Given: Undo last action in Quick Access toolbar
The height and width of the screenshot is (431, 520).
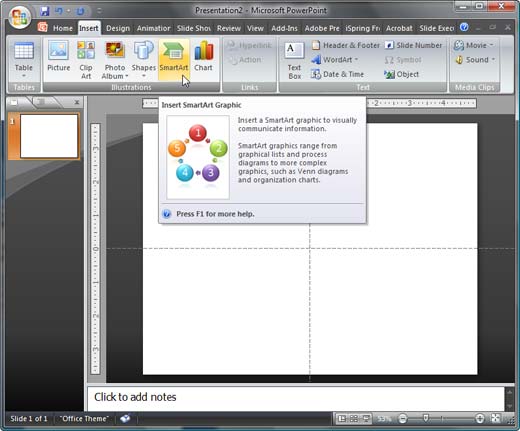Looking at the screenshot, I should 59,11.
